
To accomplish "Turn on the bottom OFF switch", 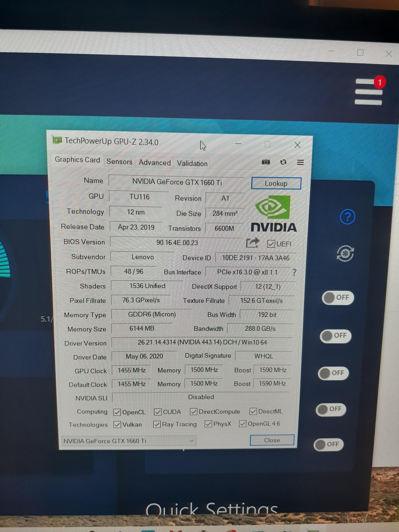I will [329, 444].
